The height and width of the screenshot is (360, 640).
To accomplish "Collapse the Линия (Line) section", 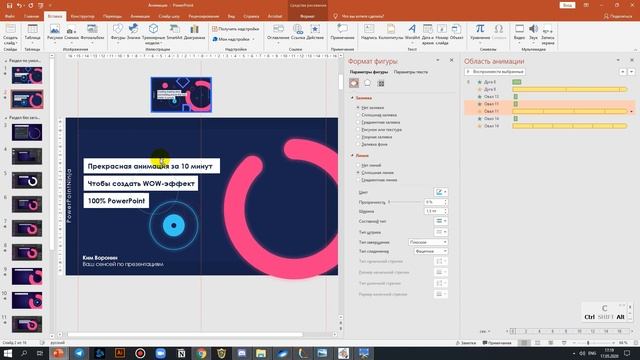I will [352, 156].
